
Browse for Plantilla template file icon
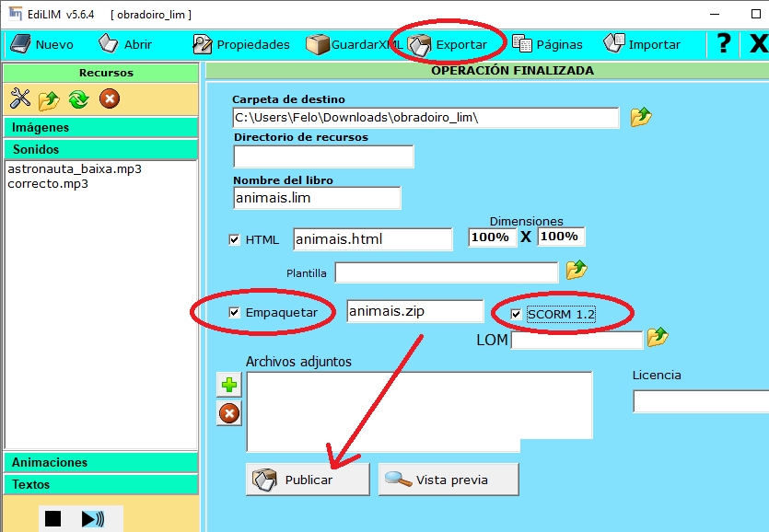[577, 271]
